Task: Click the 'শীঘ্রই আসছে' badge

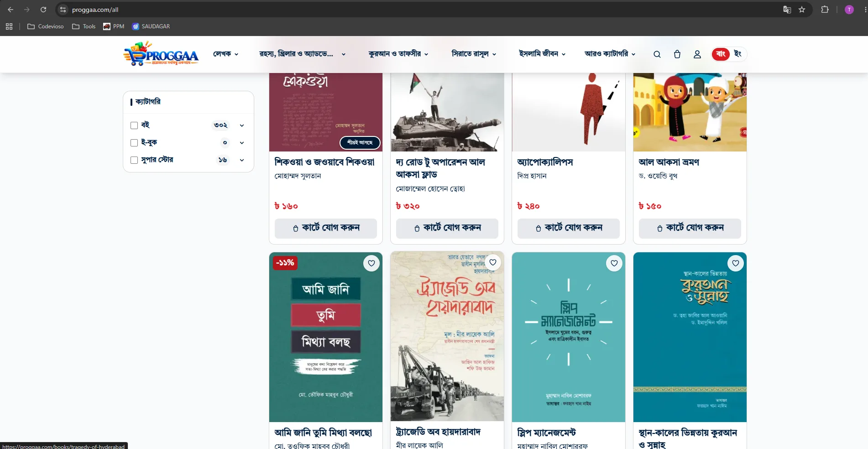Action: pyautogui.click(x=360, y=143)
